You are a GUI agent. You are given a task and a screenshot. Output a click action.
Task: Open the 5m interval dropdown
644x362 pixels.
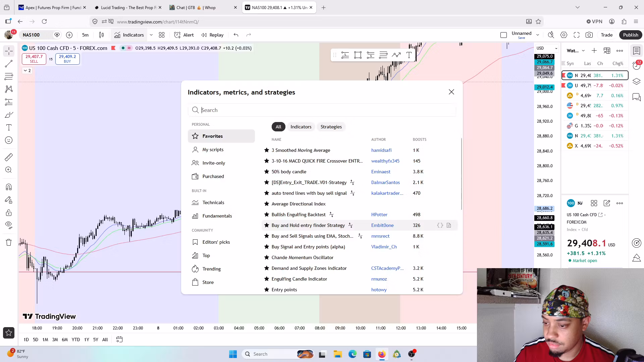click(x=86, y=35)
